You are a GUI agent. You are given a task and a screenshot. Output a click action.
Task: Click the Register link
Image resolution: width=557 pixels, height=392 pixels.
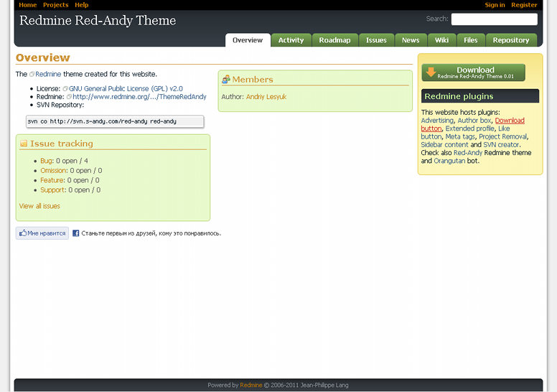point(524,5)
